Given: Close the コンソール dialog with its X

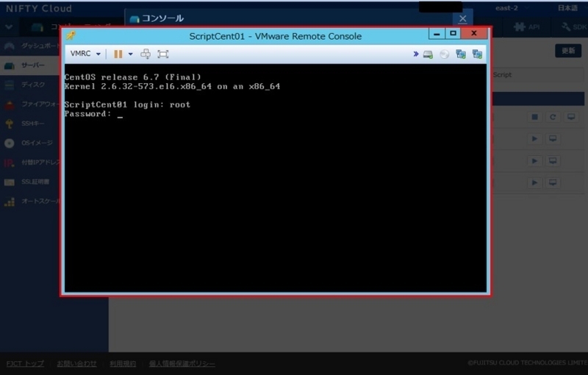Looking at the screenshot, I should click(463, 19).
